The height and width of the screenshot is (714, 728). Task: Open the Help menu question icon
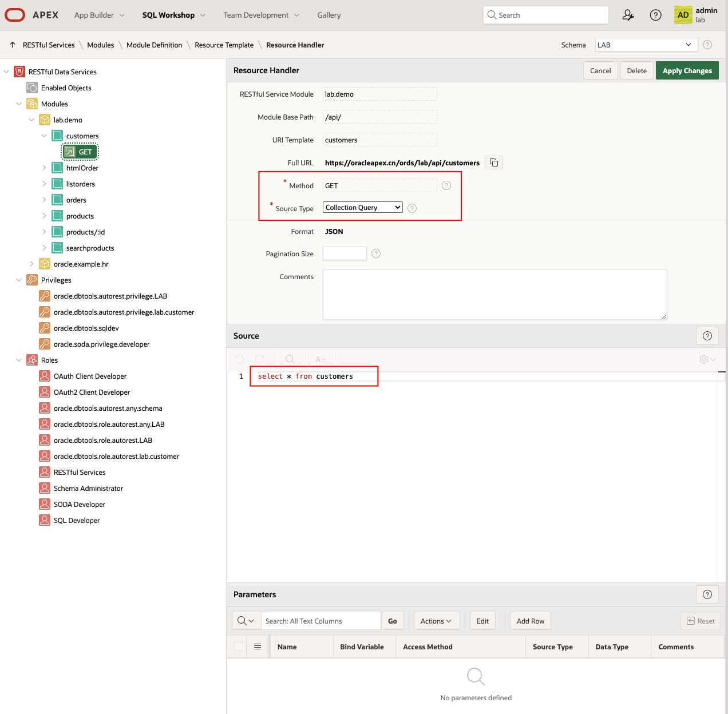pos(656,15)
